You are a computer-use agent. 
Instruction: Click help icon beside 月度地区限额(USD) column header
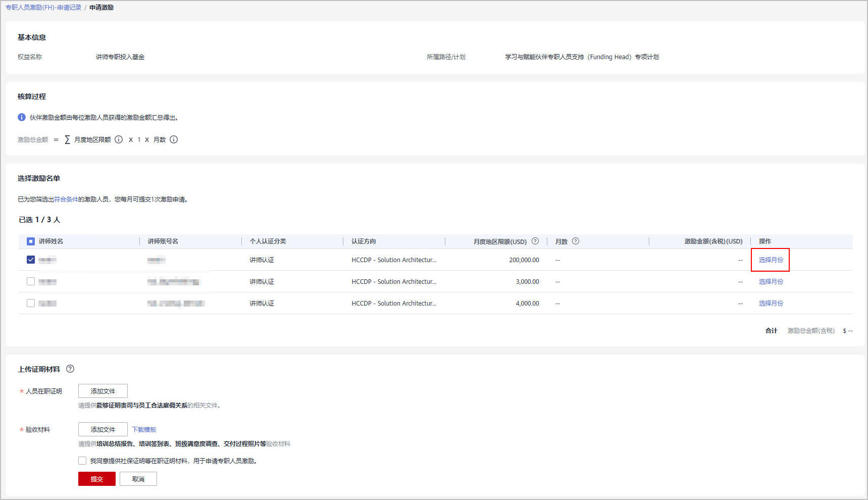535,241
